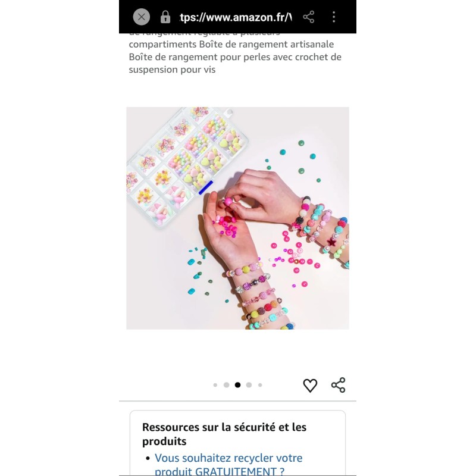
Task: Jump to first image carousel dot
Action: point(215,385)
